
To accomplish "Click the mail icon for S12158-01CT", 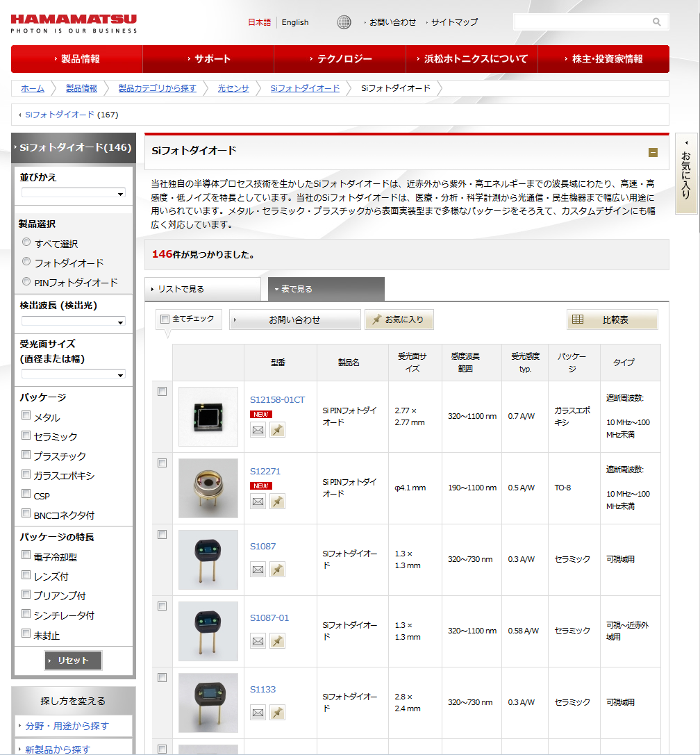I will tap(258, 430).
